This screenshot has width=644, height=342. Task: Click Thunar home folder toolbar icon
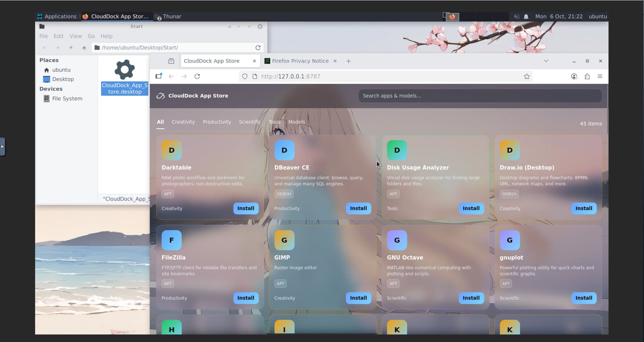(x=84, y=48)
